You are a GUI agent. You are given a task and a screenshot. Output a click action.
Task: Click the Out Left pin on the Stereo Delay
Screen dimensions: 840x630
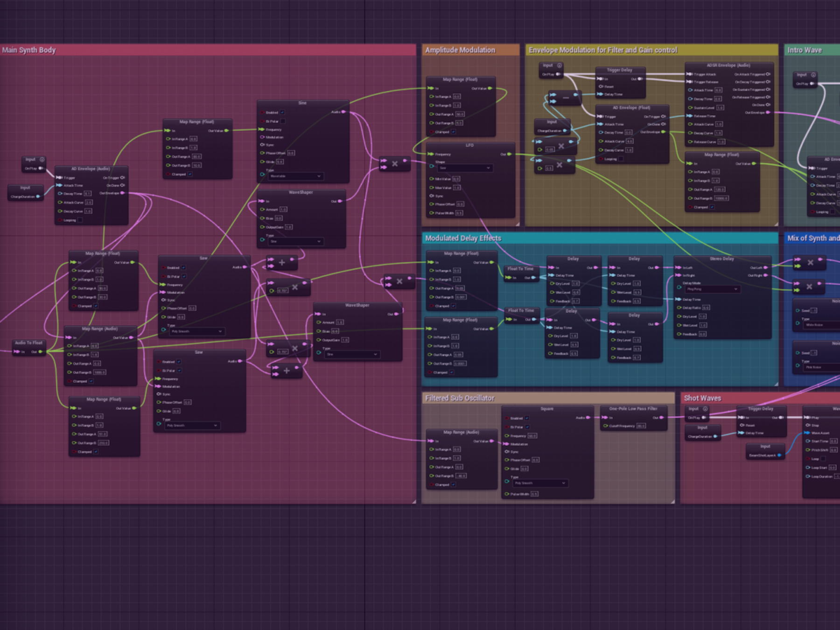pos(764,267)
